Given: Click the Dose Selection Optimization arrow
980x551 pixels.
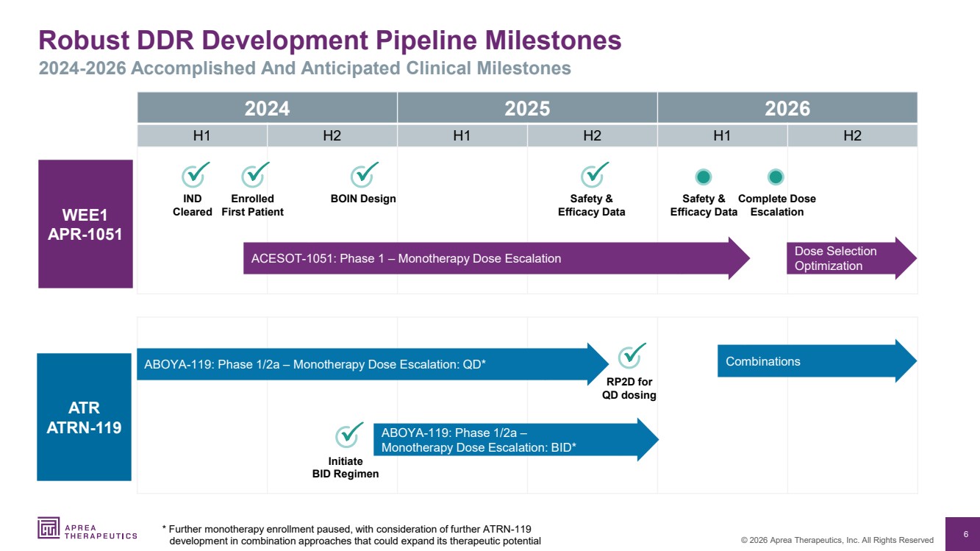Looking at the screenshot, I should click(x=852, y=258).
